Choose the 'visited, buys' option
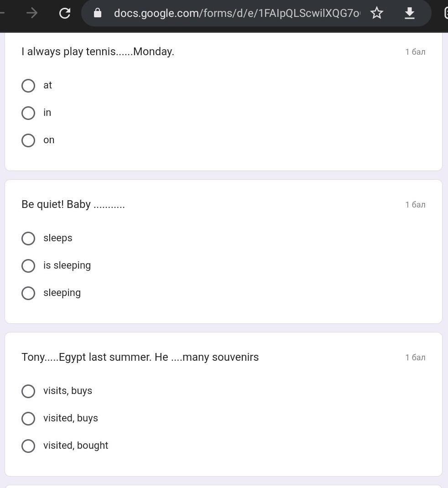The width and height of the screenshot is (448, 488). [28, 419]
